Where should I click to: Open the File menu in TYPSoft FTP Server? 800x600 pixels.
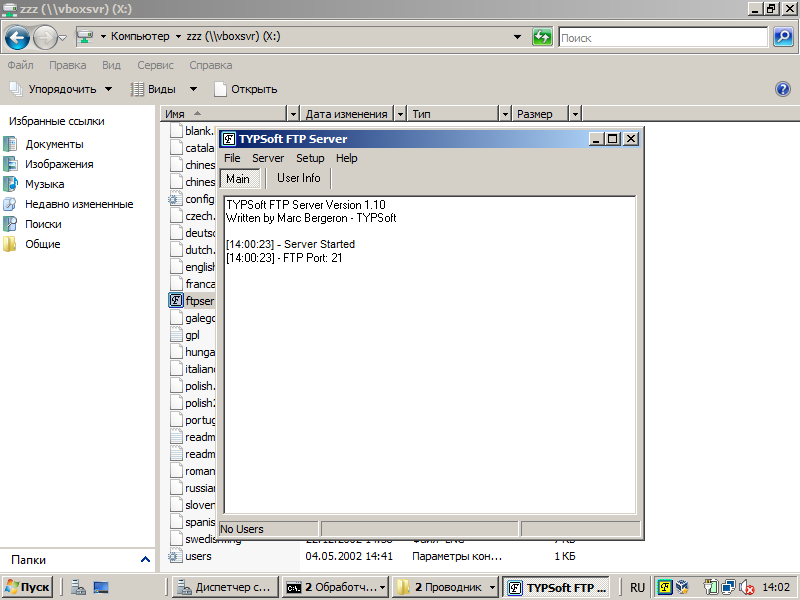tap(232, 158)
